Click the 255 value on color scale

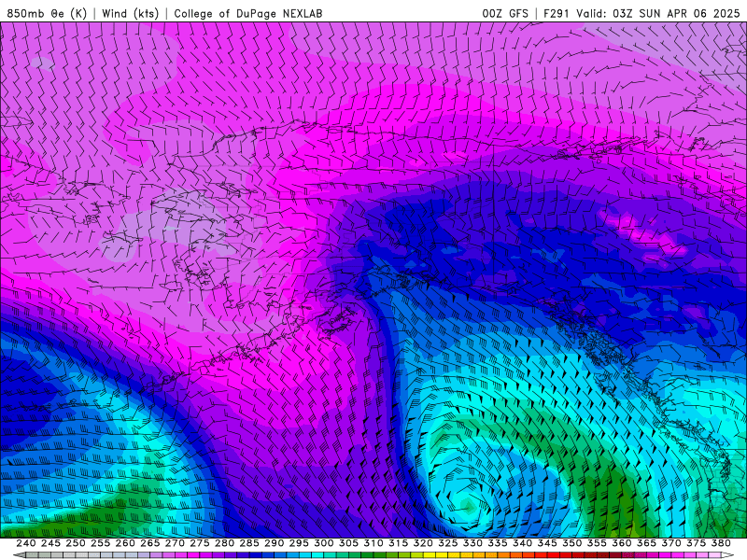(x=100, y=543)
